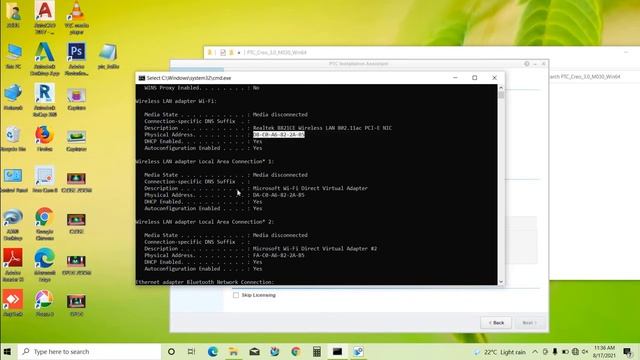The image size is (640, 360).
Task: Click Next in PTC Installation Assistant
Action: pos(529,323)
